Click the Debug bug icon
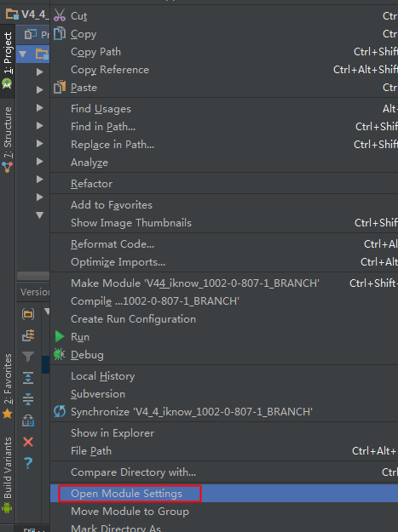 [60, 354]
